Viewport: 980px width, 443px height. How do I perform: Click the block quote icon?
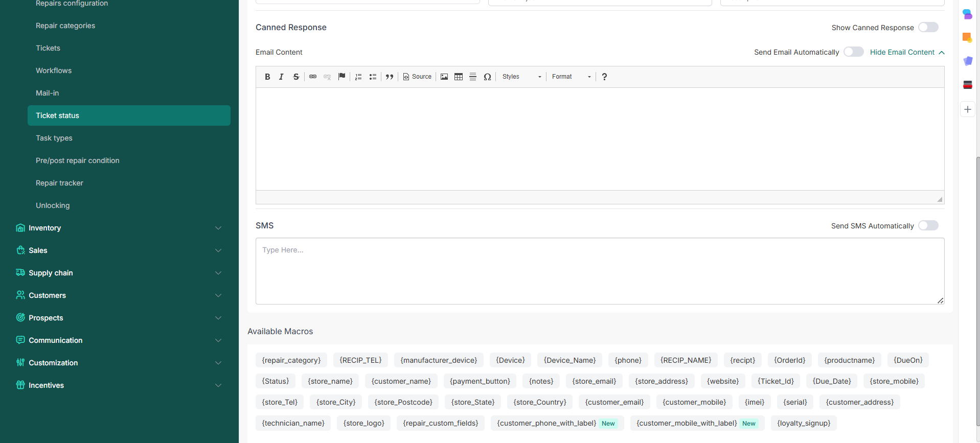click(x=390, y=77)
